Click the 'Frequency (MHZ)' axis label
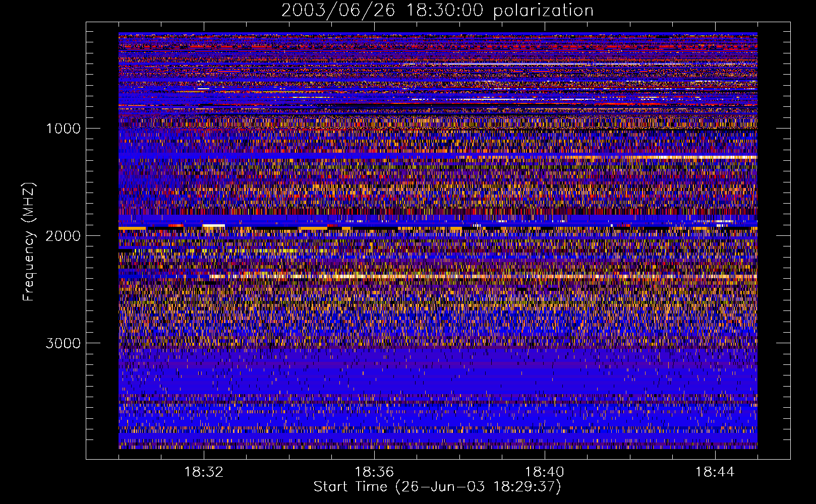The image size is (816, 504). coord(28,242)
